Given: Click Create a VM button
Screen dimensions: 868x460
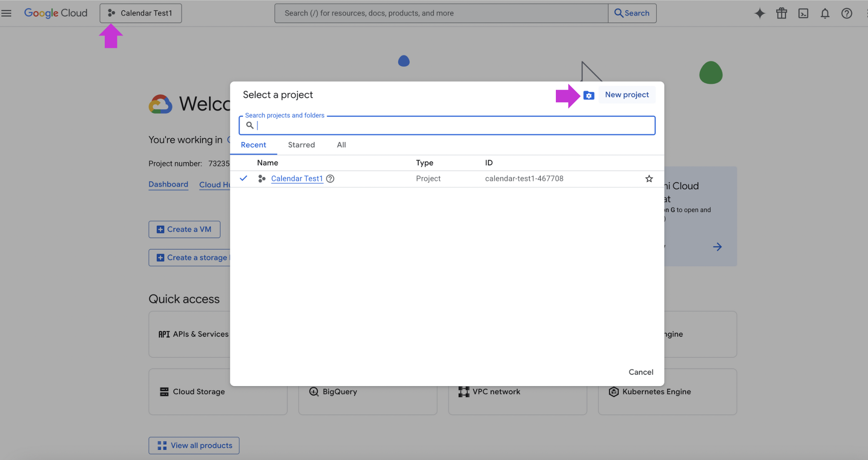Looking at the screenshot, I should 184,229.
